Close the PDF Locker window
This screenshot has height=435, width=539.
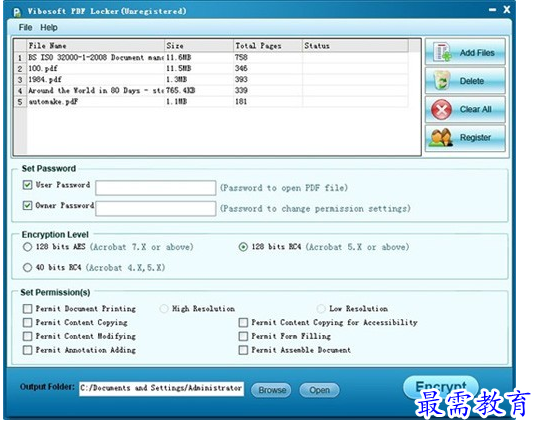(x=507, y=9)
